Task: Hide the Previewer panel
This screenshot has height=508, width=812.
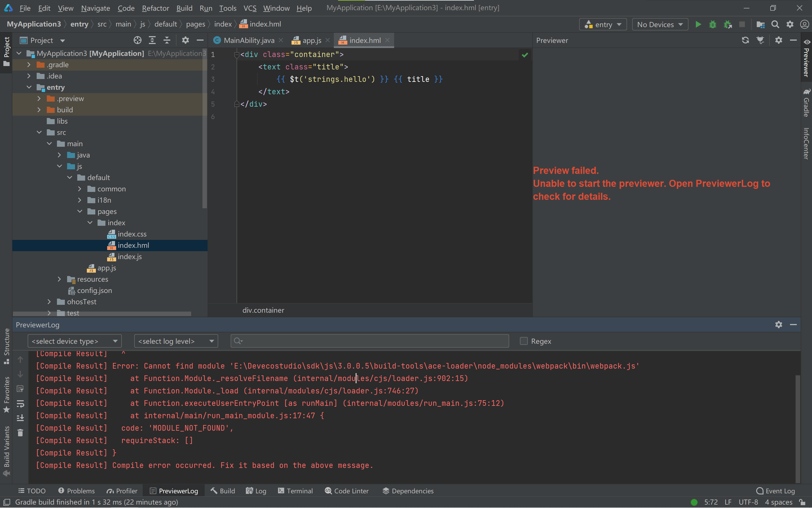Action: [793, 40]
